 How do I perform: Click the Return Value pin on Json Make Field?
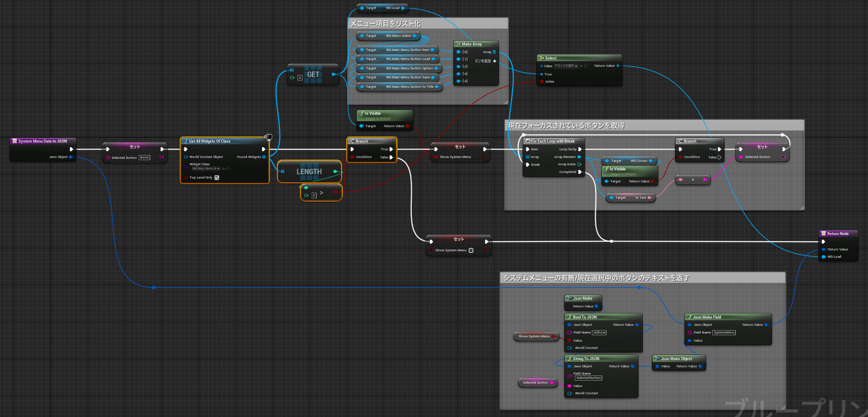coord(766,325)
